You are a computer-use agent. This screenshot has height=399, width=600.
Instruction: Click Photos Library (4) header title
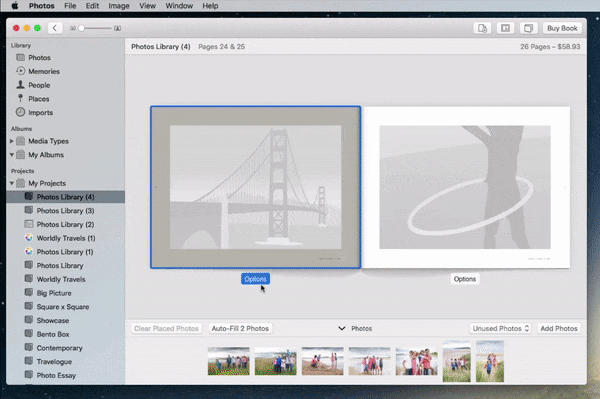[161, 47]
